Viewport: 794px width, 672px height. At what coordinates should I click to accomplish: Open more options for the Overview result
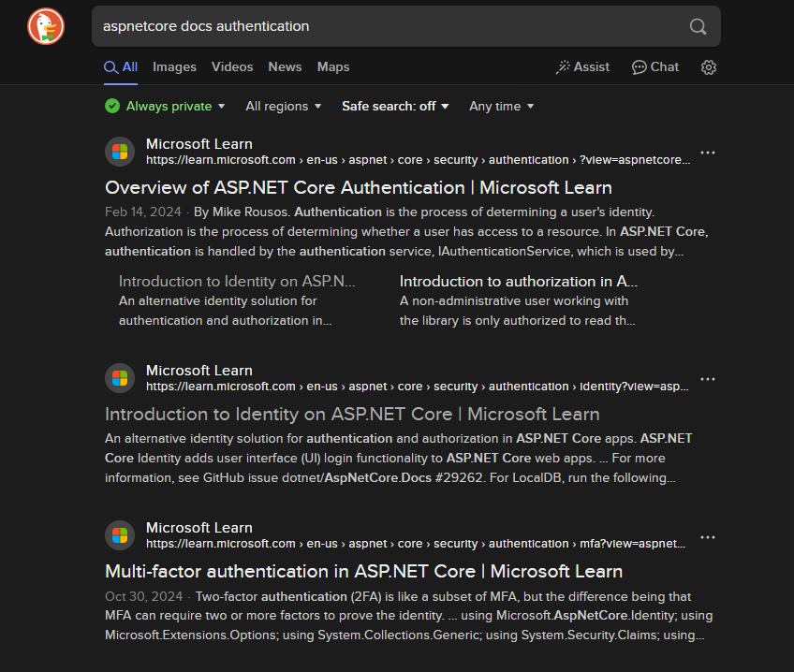708,153
